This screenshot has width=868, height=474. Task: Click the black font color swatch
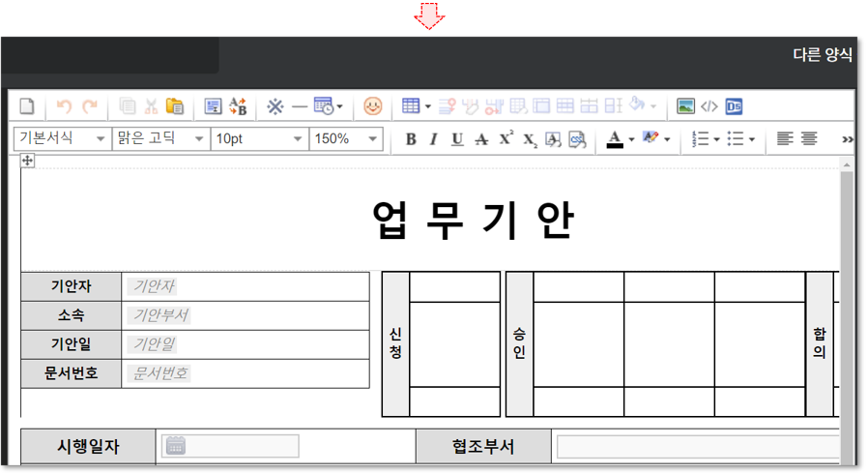point(614,139)
